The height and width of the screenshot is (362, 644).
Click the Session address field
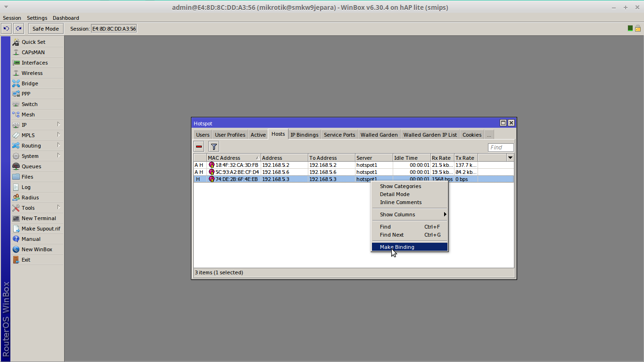tap(114, 29)
